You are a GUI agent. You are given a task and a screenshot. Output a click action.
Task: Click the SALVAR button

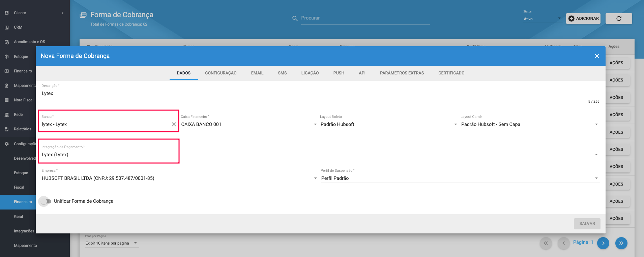pos(587,224)
